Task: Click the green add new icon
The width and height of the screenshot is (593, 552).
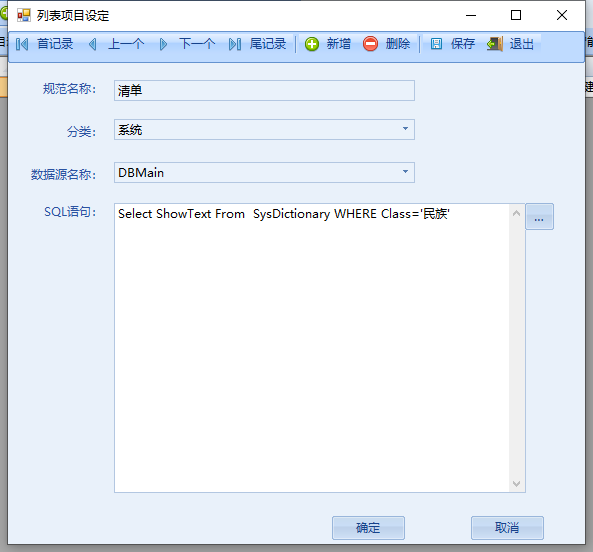Action: coord(312,44)
